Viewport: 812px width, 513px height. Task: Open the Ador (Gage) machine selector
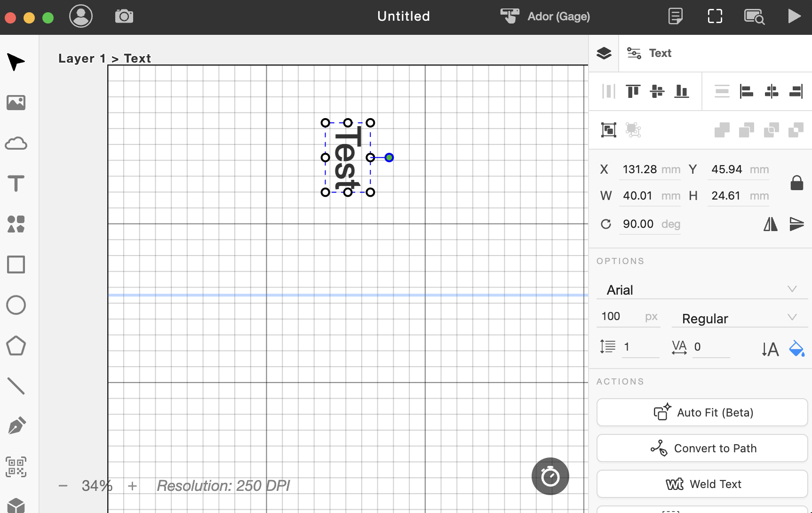point(545,16)
